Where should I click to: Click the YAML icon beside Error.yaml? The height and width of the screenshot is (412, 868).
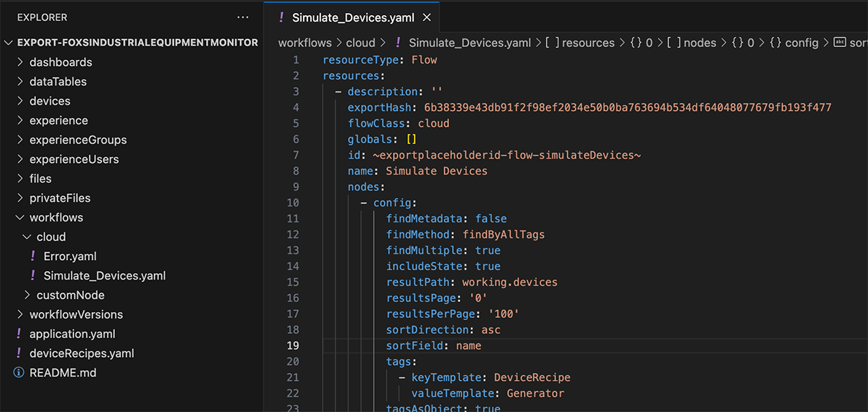(33, 256)
